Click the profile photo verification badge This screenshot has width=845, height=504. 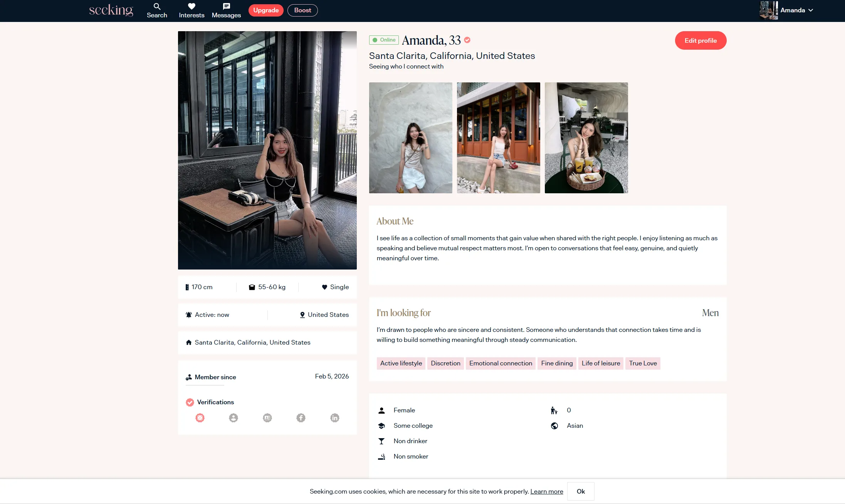pyautogui.click(x=234, y=418)
